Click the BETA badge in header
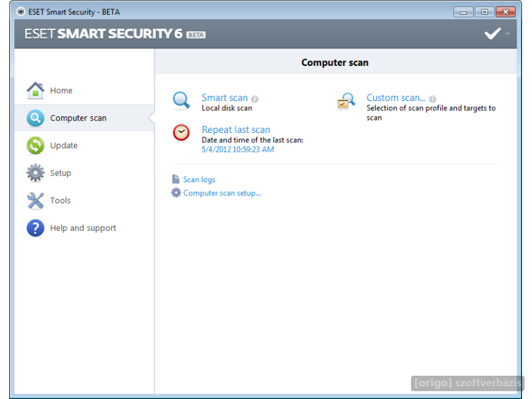The image size is (532, 399). click(196, 35)
